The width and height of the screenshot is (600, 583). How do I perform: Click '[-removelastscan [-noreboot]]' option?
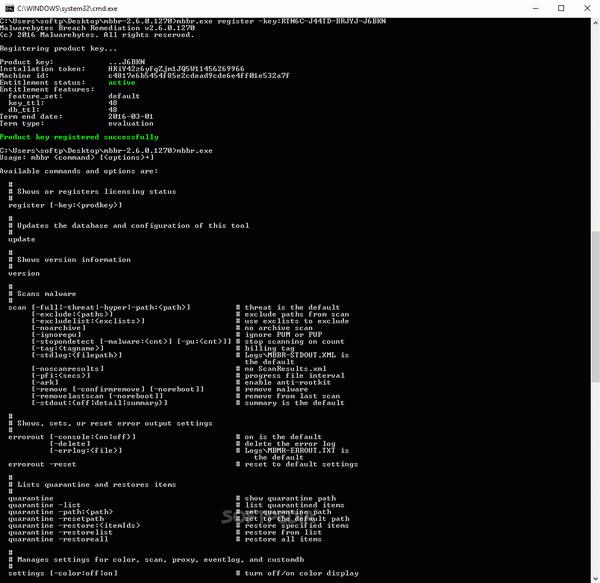[97, 396]
